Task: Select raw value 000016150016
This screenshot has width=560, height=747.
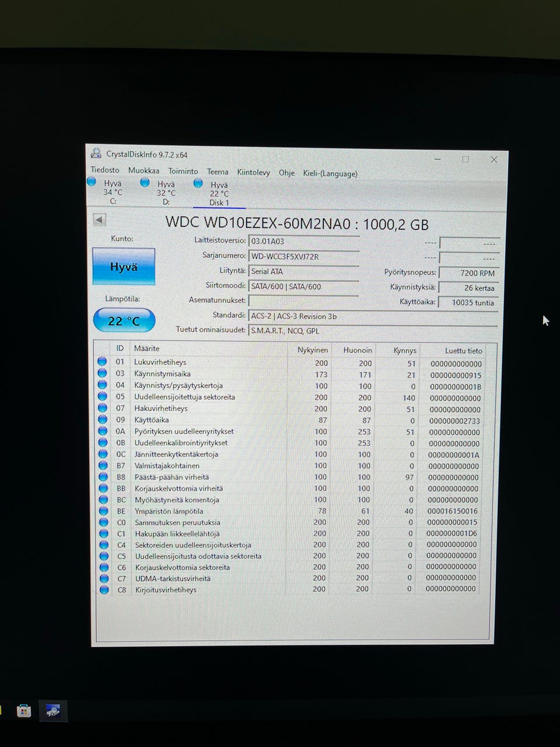Action: tap(452, 511)
